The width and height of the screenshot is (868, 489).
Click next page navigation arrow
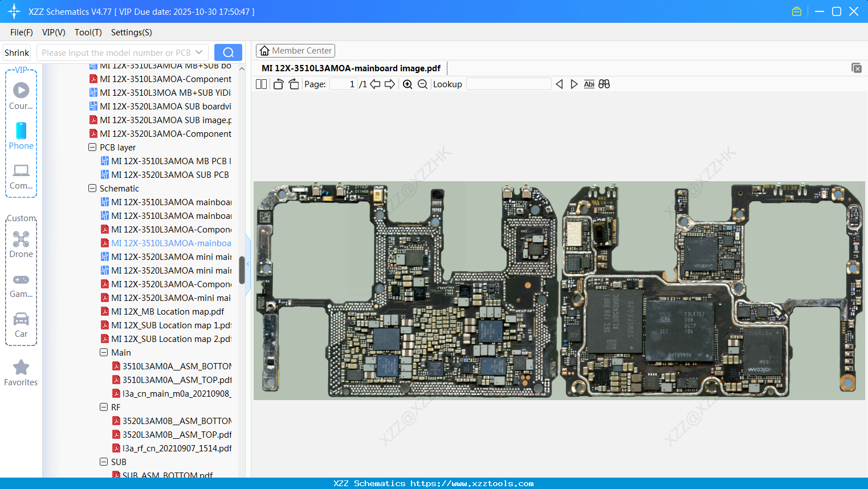pos(389,84)
